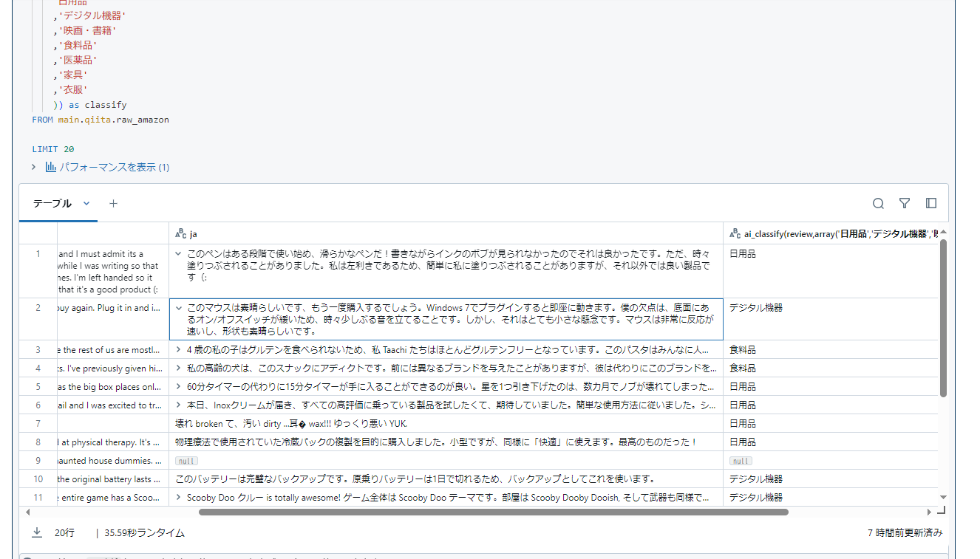Click 35.59秒ランタイム status text

click(144, 532)
